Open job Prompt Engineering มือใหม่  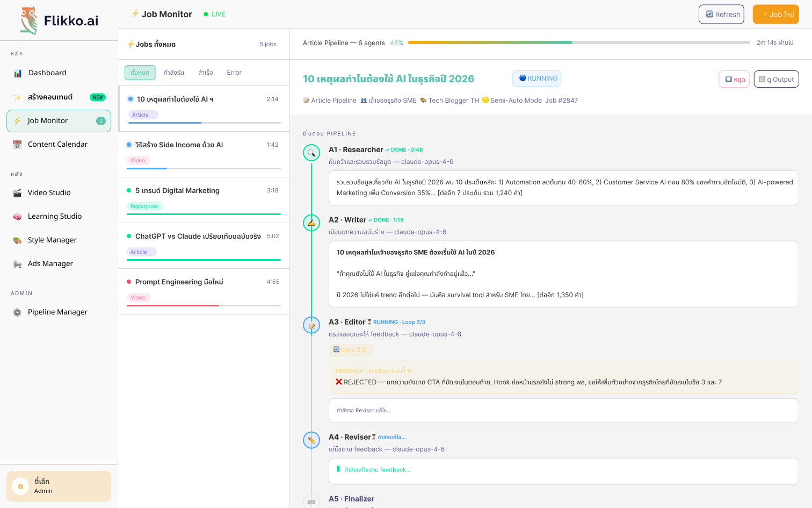tap(204, 291)
